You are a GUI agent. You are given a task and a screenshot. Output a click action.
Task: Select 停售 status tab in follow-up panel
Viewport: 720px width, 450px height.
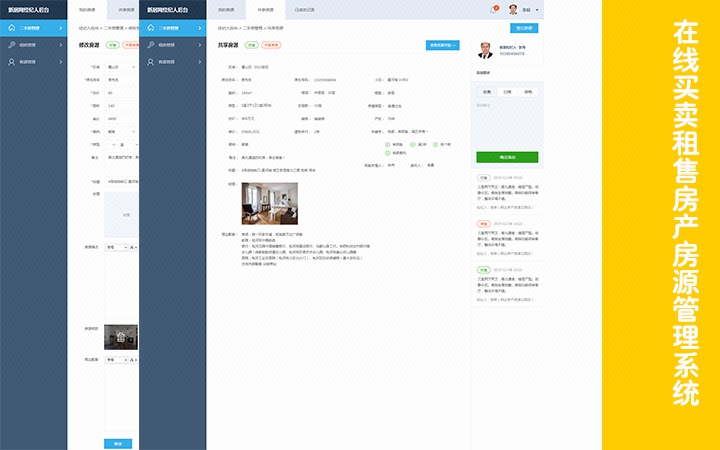click(x=528, y=92)
